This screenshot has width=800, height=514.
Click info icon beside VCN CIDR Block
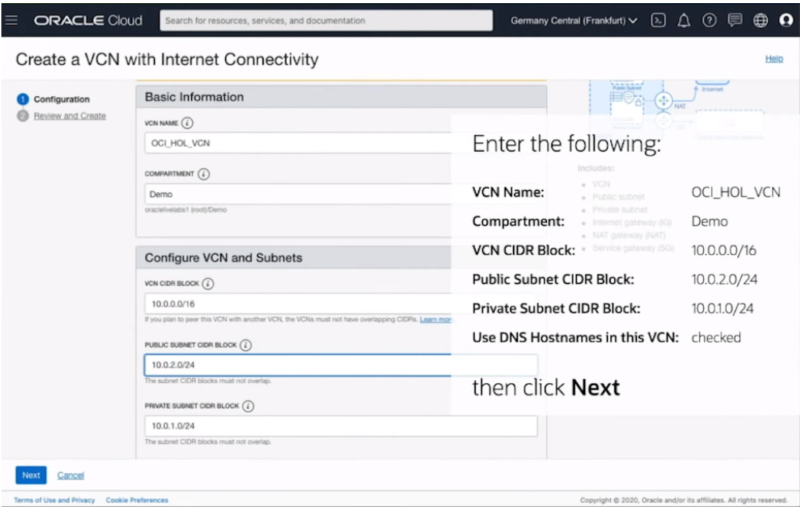(208, 284)
